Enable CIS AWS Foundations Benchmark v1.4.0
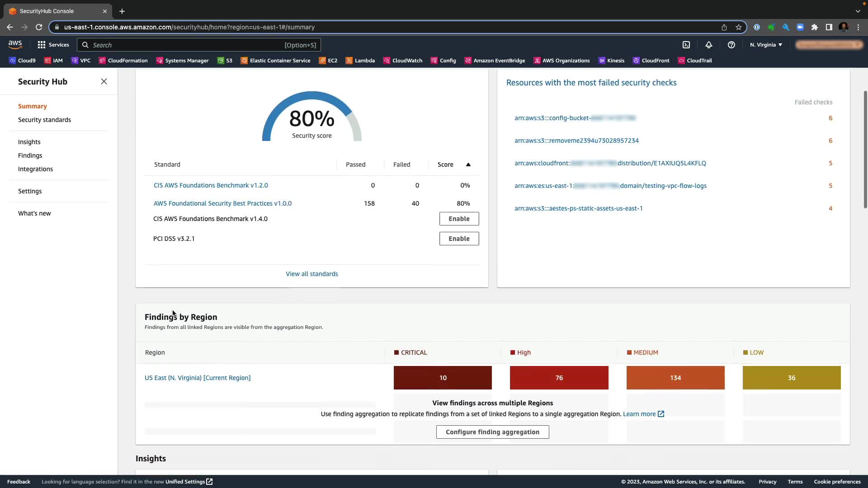Screen dimensions: 868x488 [459, 219]
